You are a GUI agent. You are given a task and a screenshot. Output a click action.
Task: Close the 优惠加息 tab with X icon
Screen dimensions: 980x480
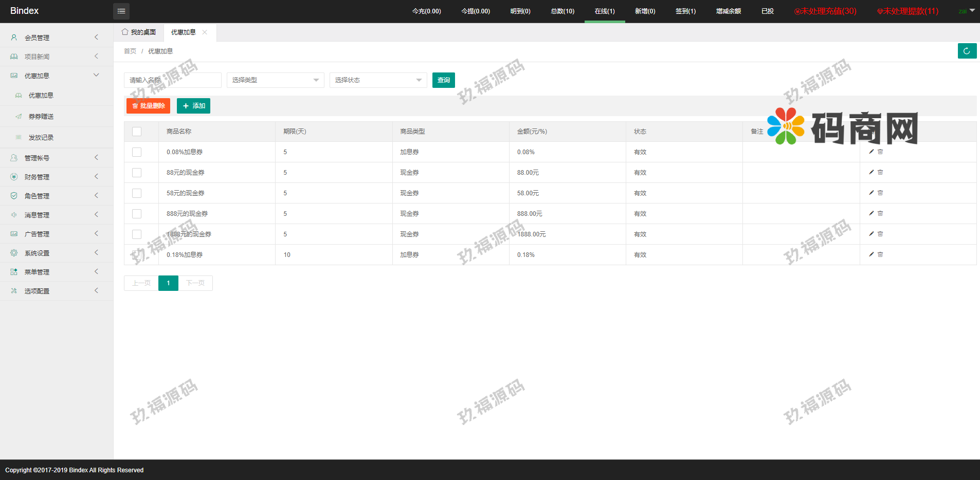(x=205, y=32)
